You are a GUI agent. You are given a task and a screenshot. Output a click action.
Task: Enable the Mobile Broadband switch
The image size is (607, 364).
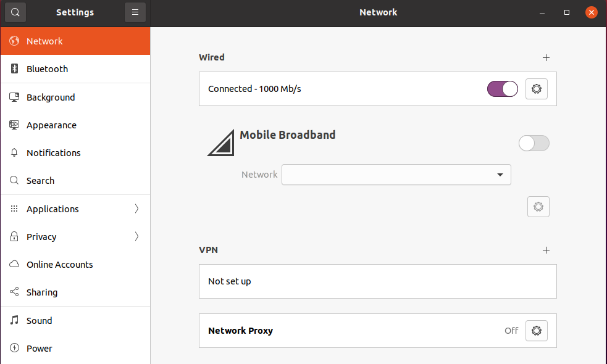pos(534,143)
